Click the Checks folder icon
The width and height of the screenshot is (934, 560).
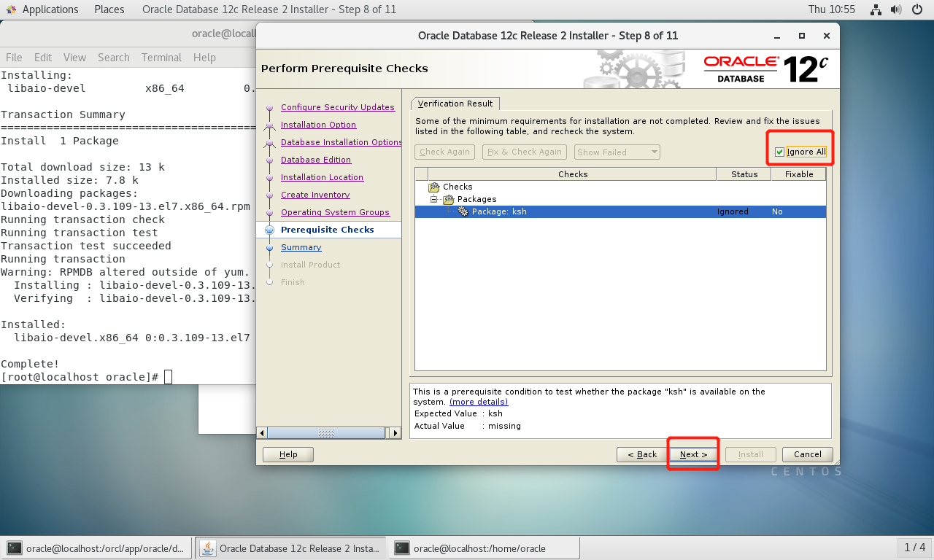coord(434,187)
